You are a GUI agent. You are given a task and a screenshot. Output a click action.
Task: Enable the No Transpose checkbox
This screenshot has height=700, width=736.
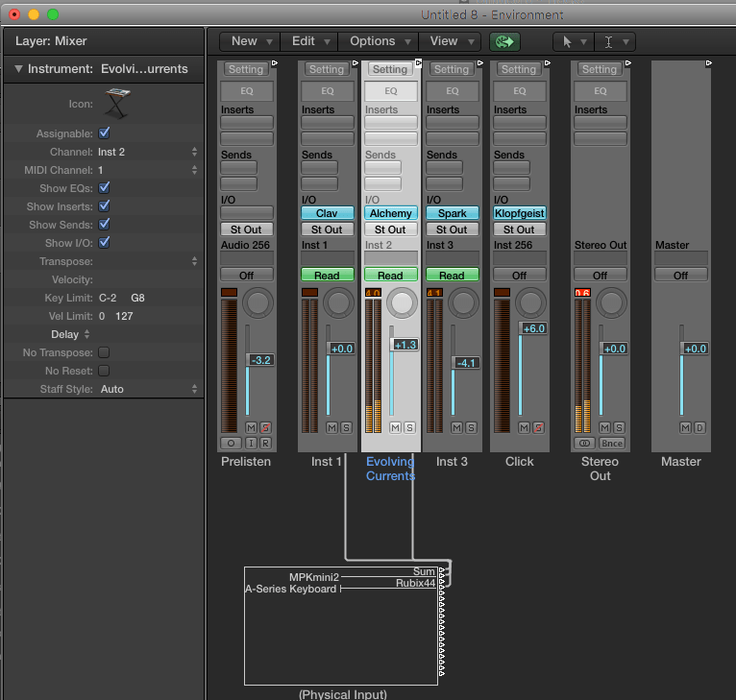point(104,352)
